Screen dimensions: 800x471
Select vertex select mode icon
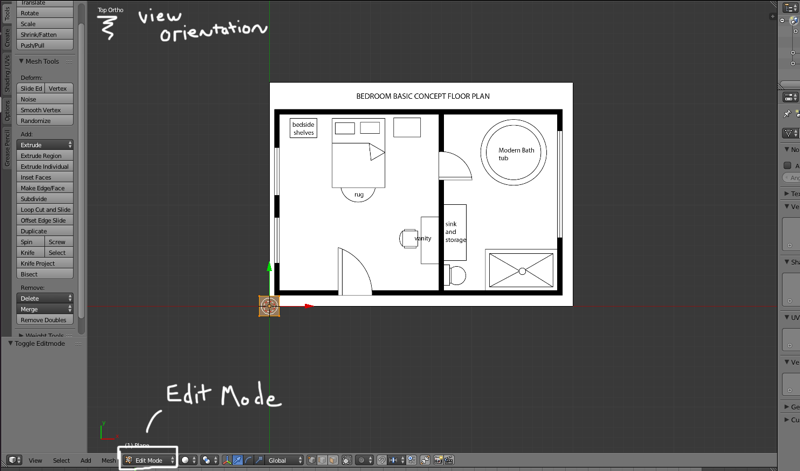pyautogui.click(x=312, y=460)
